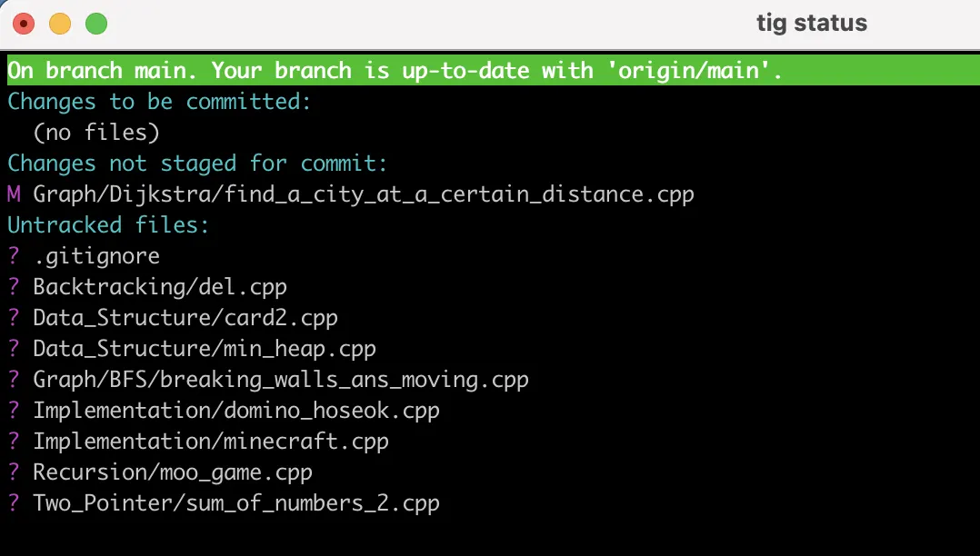Select Graph/BFS/breaking_walls_ans_moving.cpp entry

coord(281,379)
